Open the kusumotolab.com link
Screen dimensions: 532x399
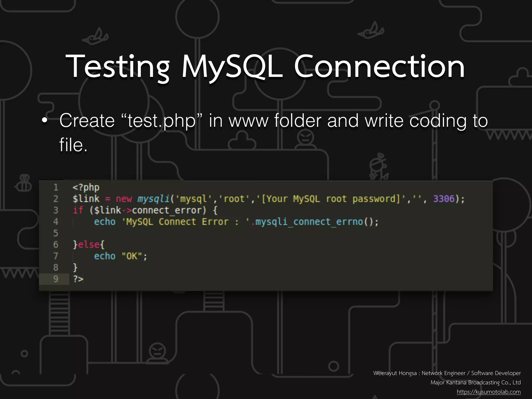(489, 392)
